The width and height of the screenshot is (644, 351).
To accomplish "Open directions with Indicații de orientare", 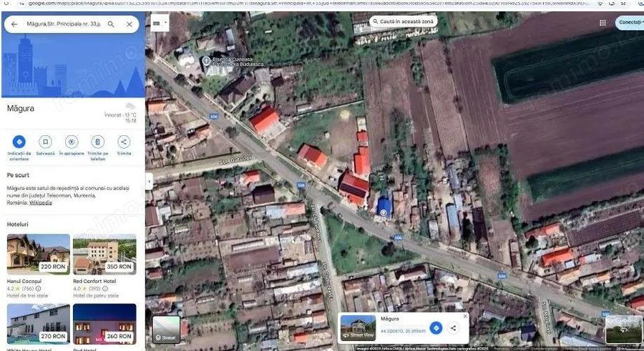I will (19, 142).
